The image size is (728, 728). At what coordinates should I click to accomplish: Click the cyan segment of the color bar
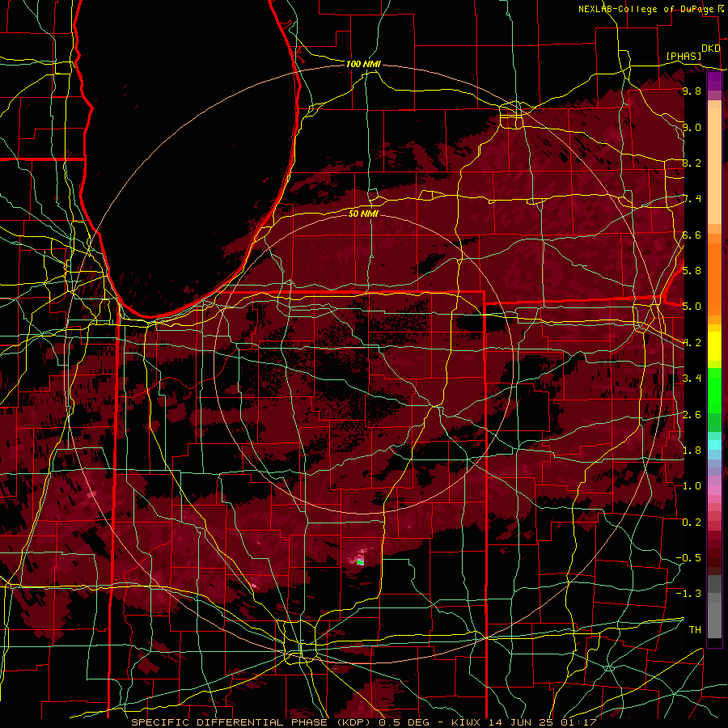[714, 445]
